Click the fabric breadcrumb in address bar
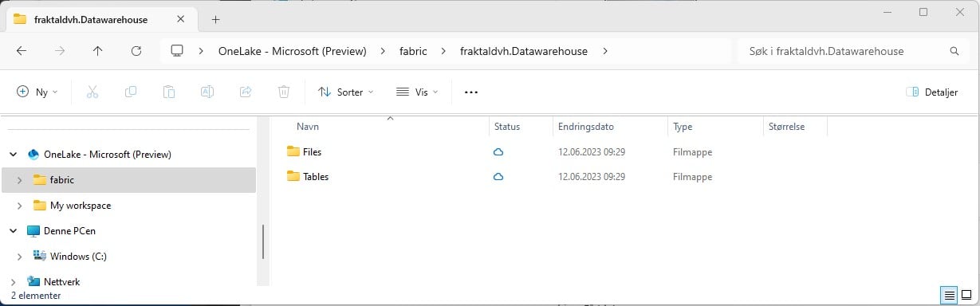This screenshot has width=980, height=306. click(x=413, y=51)
